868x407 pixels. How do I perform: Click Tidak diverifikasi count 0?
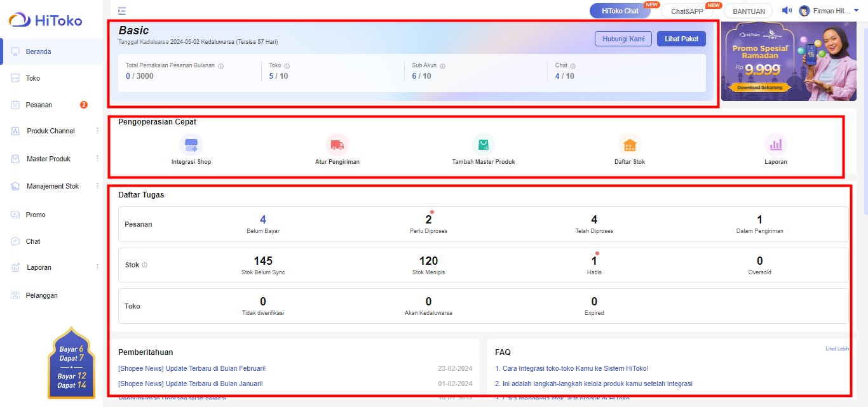click(263, 302)
